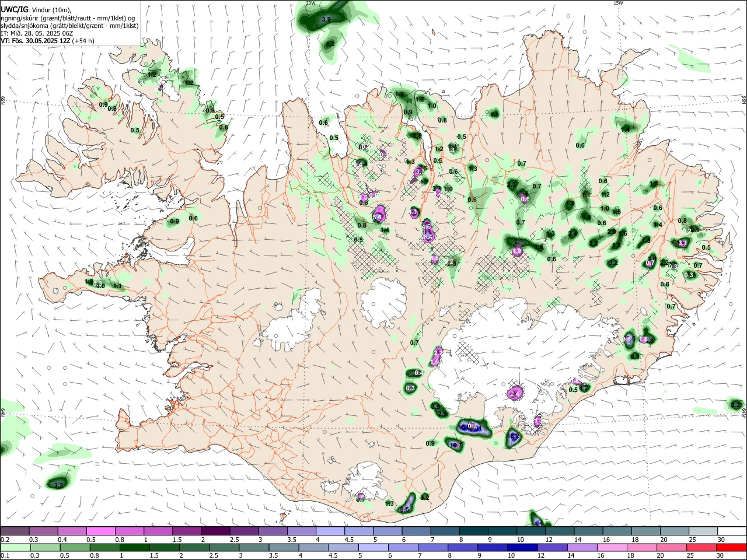Pick the upper legend swatch between 8 and 9
747x560 pixels.
pyautogui.click(x=473, y=531)
